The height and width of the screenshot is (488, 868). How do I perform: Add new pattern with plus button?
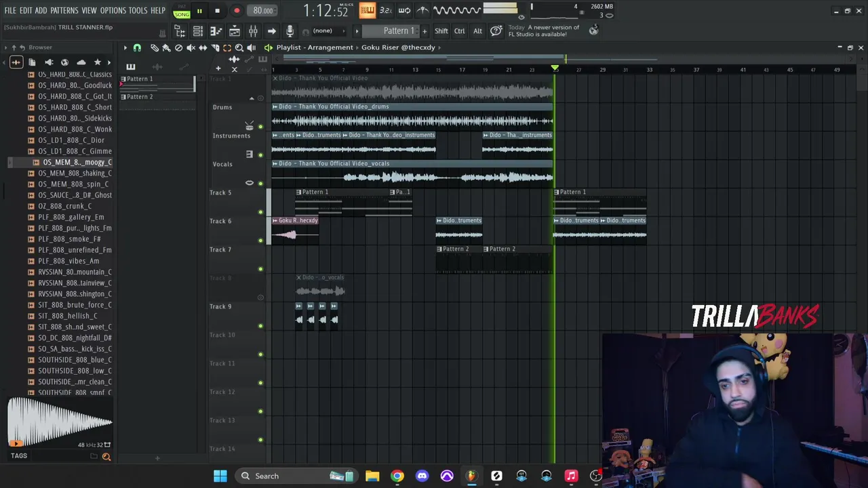point(425,31)
